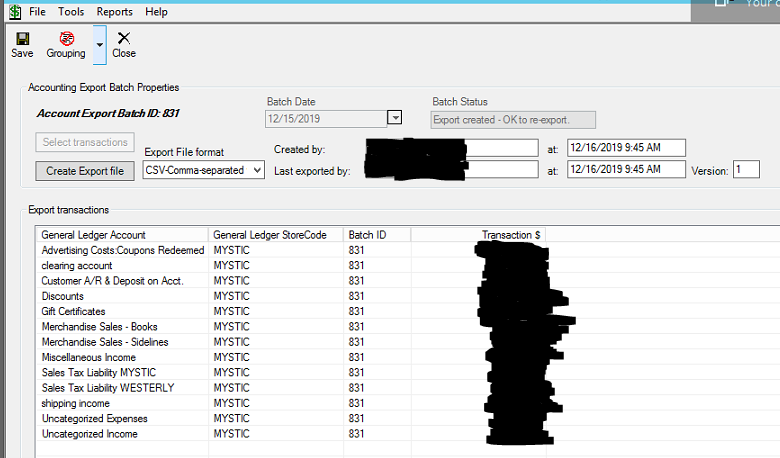The image size is (780, 458).
Task: Open the Batch Date picker arrow
Action: [x=394, y=118]
